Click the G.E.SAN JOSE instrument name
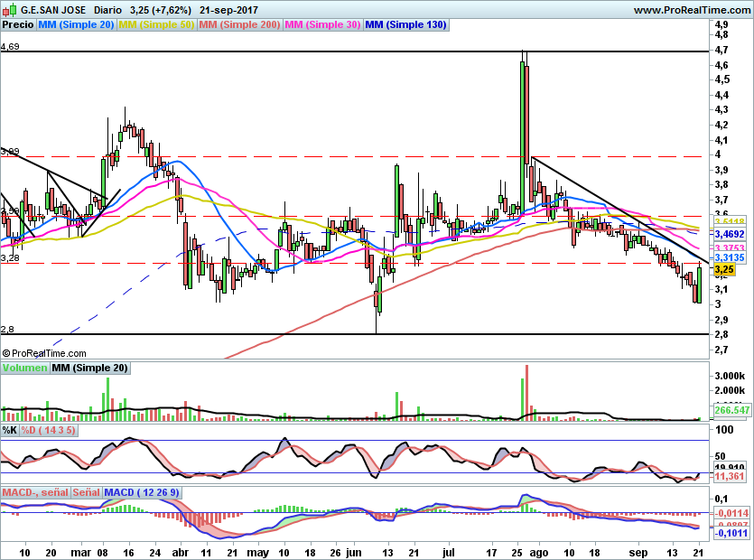 (x=55, y=10)
